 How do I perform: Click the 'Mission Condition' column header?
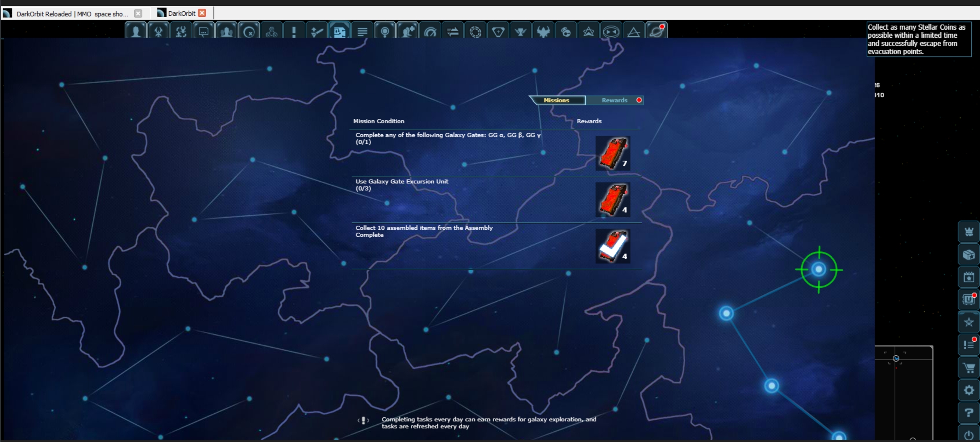[378, 121]
